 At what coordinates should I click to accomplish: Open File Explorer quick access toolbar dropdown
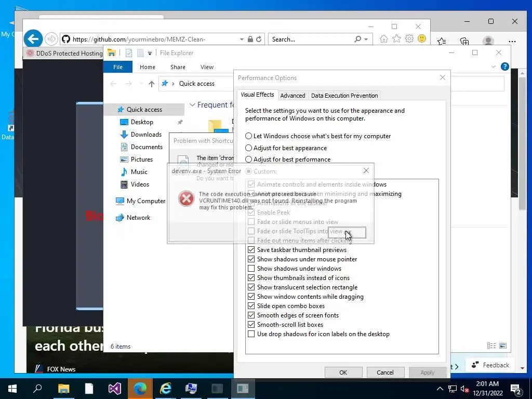[x=150, y=54]
